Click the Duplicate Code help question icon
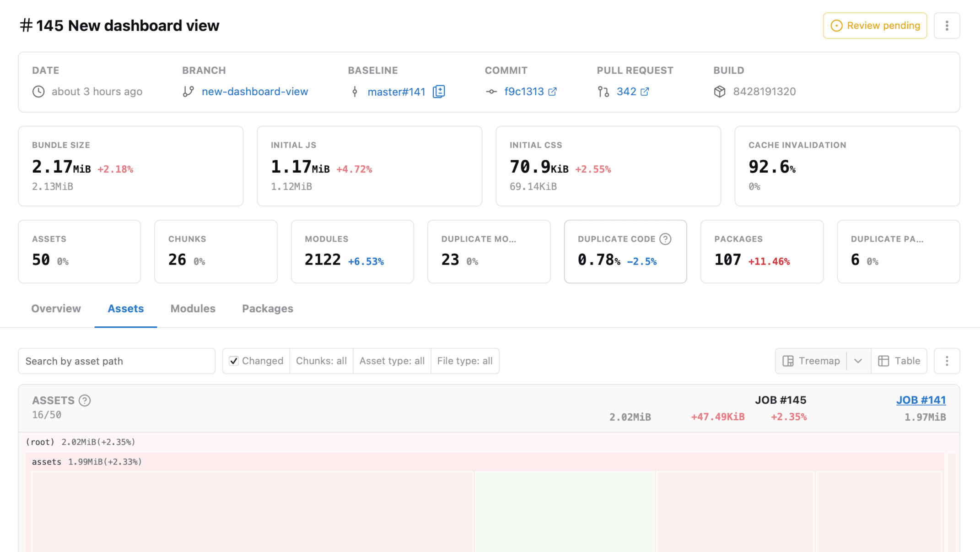 (665, 239)
